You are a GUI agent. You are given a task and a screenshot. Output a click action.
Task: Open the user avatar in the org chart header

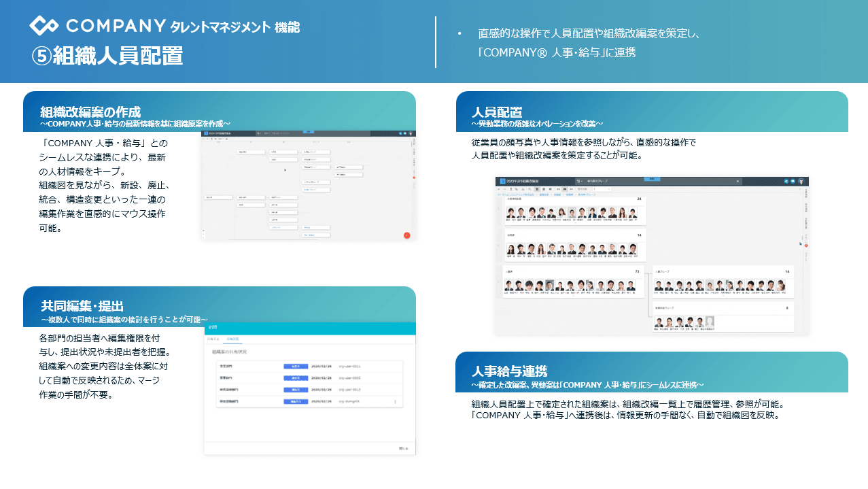point(411,134)
